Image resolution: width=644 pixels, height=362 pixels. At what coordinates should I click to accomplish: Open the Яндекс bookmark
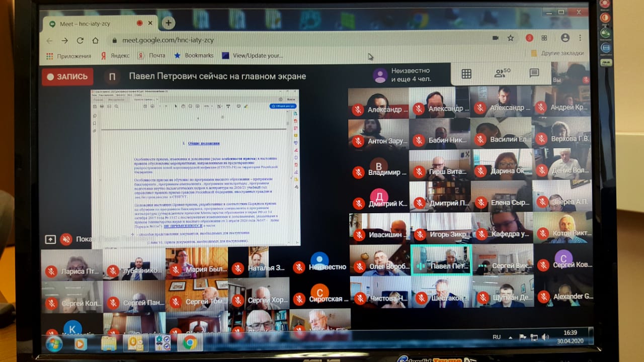tap(115, 56)
